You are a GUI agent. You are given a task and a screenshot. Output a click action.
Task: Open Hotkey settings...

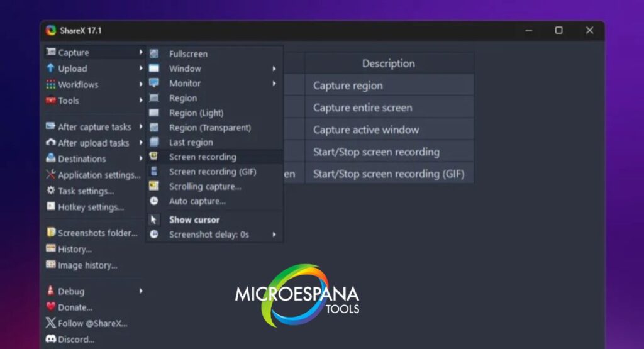[x=94, y=207]
